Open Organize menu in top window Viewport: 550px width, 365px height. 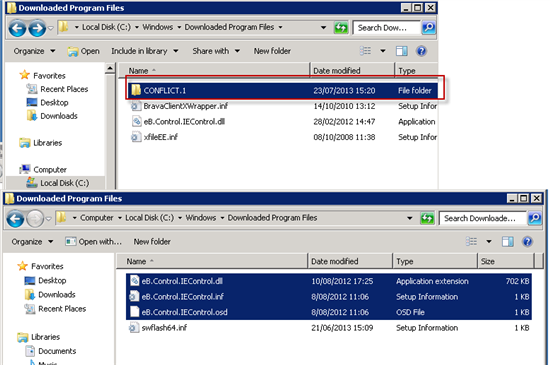pyautogui.click(x=34, y=51)
